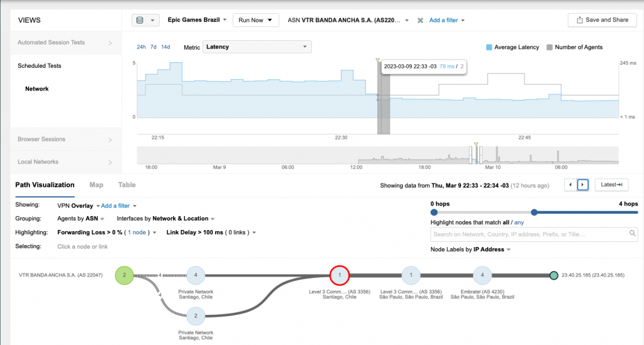Switch to the Map tab
The image size is (644, 345).
(x=96, y=185)
